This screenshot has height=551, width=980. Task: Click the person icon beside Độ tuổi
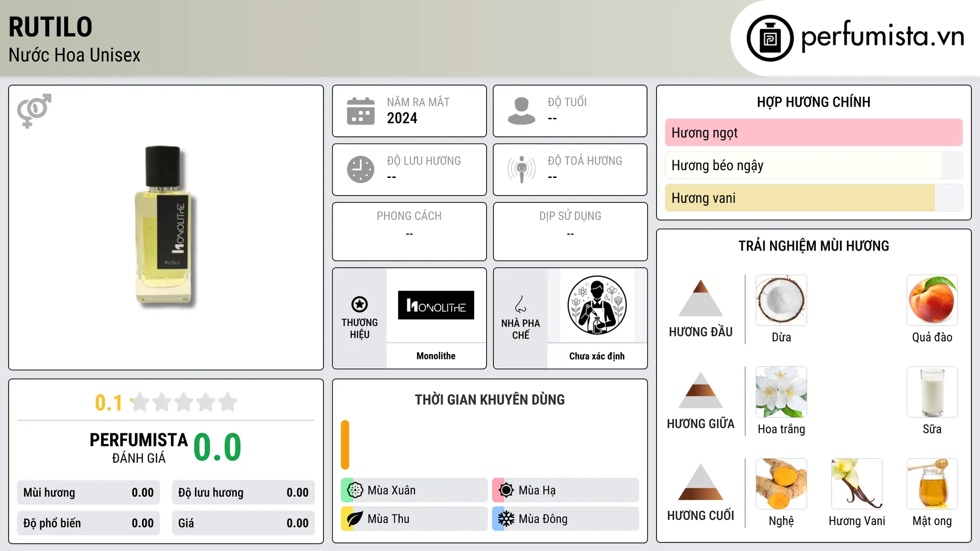pyautogui.click(x=522, y=111)
